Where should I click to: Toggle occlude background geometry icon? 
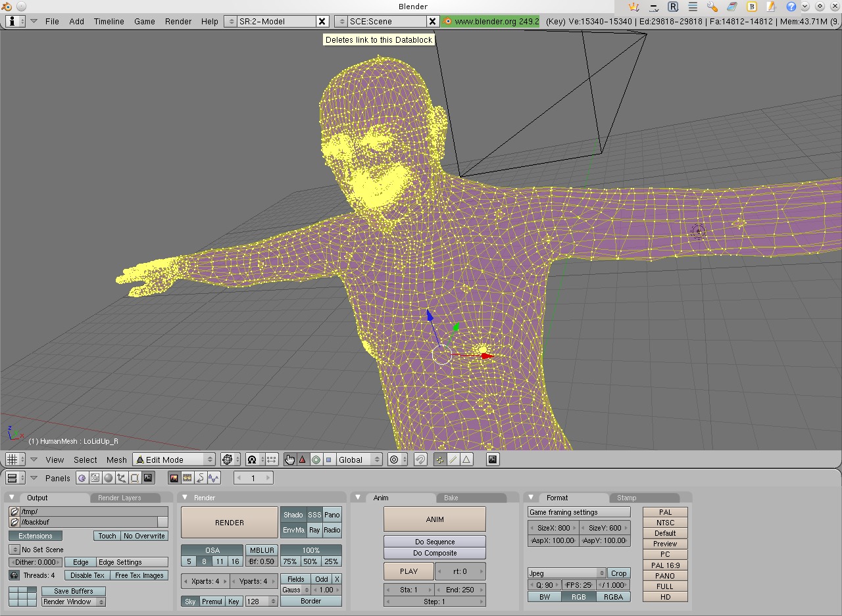tap(492, 459)
